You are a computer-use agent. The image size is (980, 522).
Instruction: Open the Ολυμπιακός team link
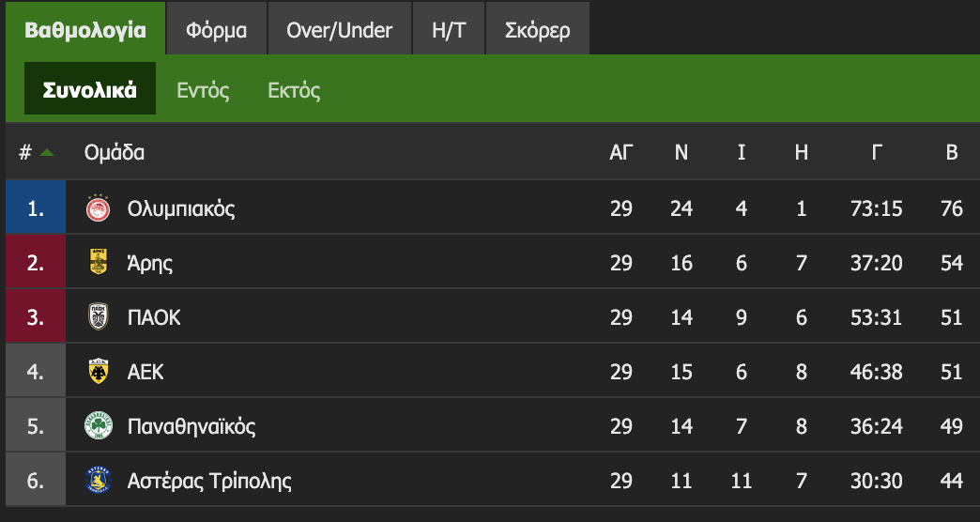coord(181,208)
